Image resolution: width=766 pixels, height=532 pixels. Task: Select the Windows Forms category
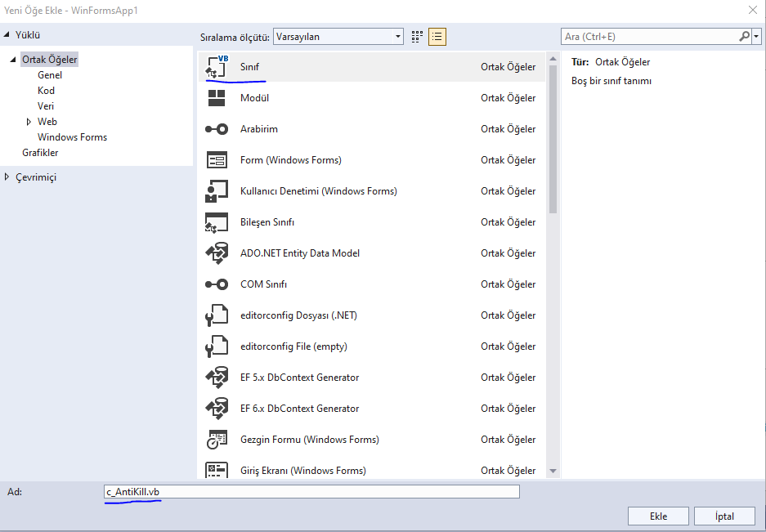pyautogui.click(x=72, y=137)
